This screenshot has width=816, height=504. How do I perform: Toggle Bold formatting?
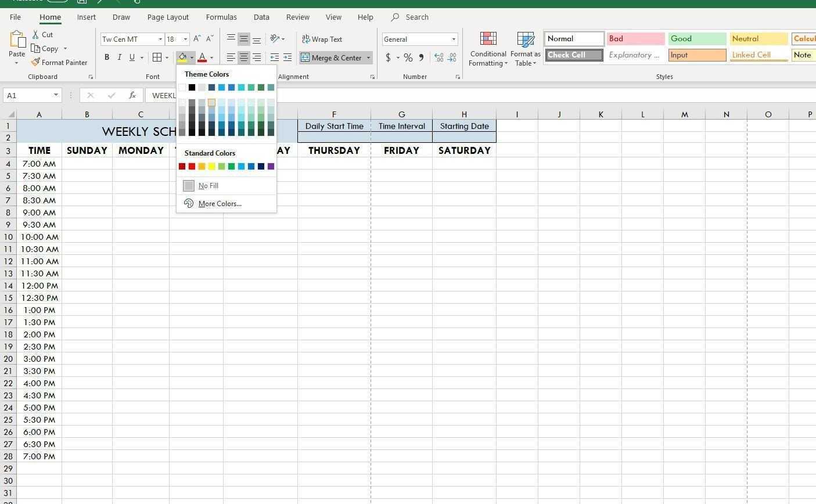107,57
